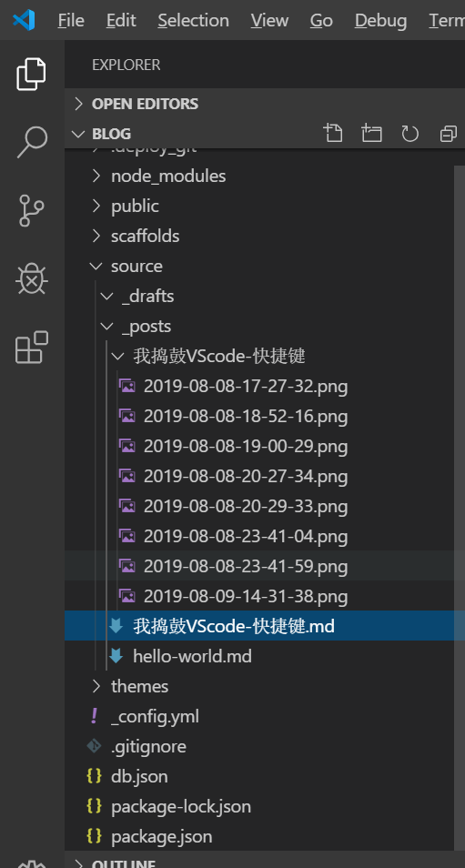
Task: Open the Explorer activity bar icon
Action: click(31, 74)
